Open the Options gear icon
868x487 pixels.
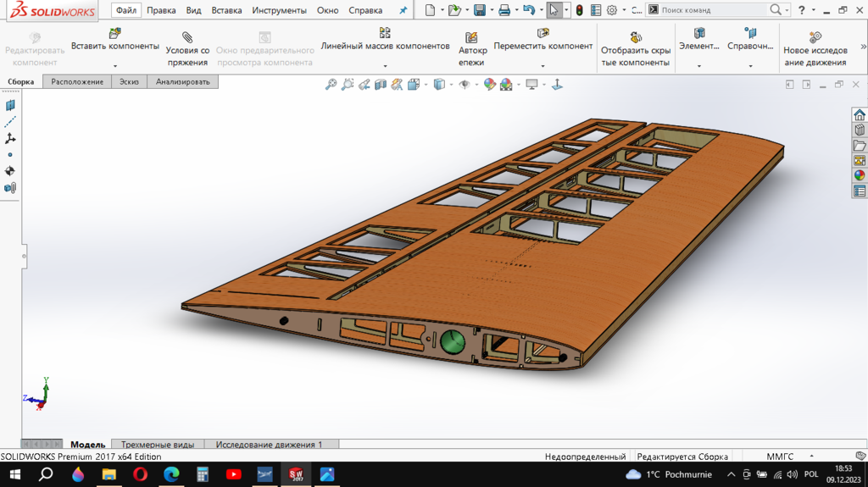[612, 10]
